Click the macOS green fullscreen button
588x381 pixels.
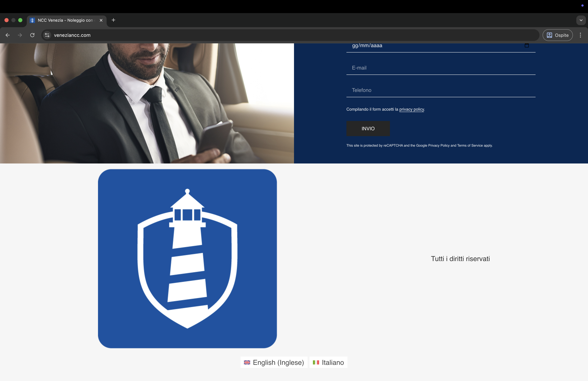(x=20, y=20)
